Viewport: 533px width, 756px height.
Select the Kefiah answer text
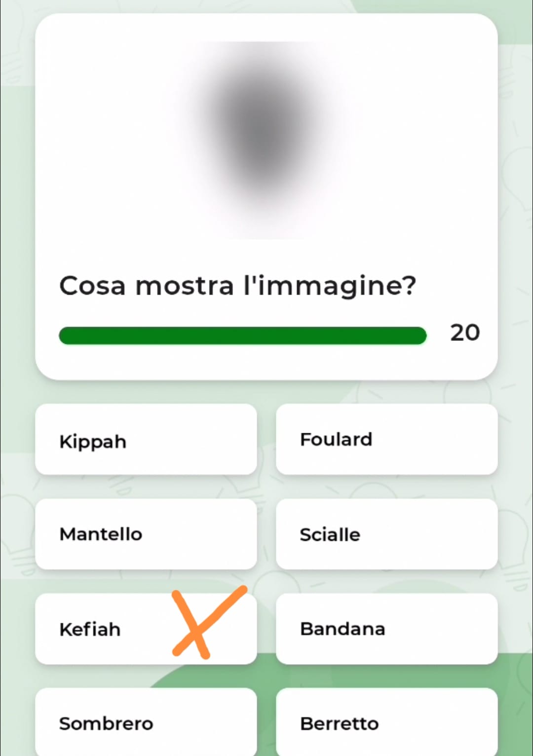(x=90, y=629)
